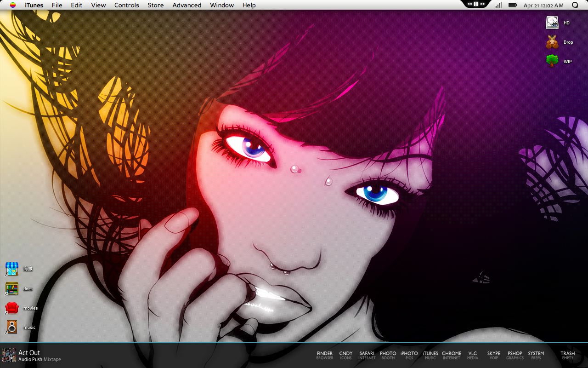
Task: Open the iTunes application menu
Action: 34,5
